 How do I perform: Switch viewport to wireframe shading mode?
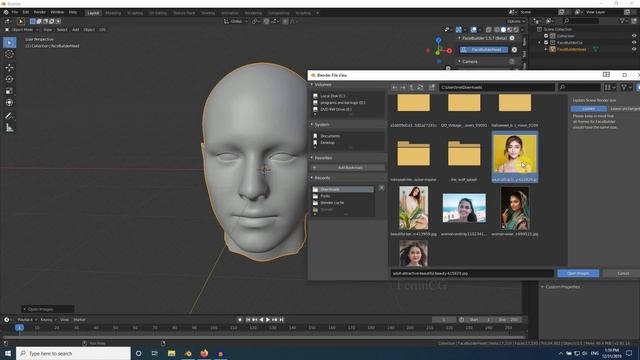[496, 30]
